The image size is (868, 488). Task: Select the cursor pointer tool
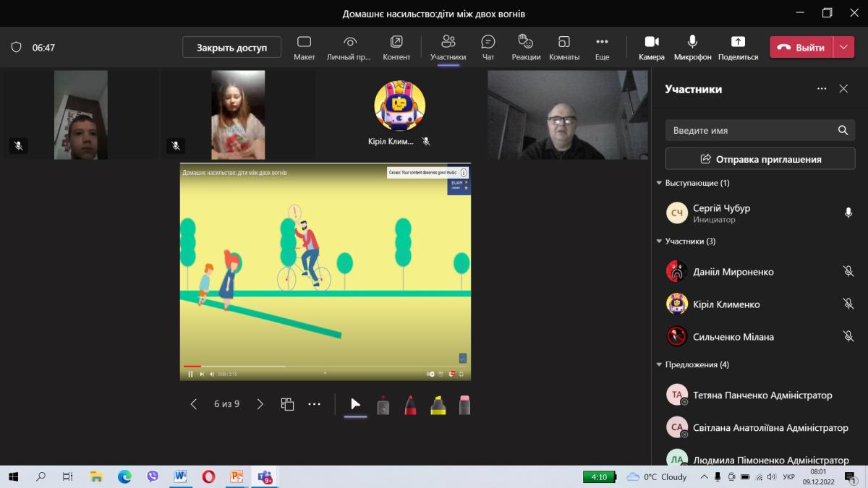tap(355, 404)
